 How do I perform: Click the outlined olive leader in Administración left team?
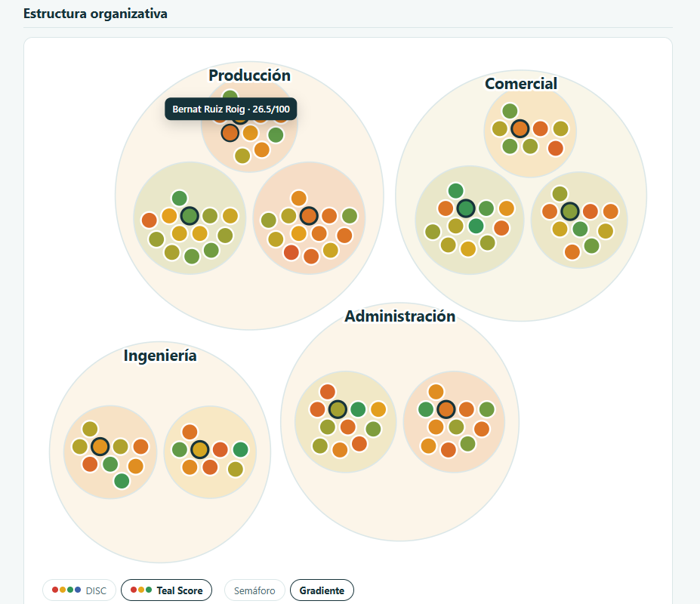(x=338, y=409)
